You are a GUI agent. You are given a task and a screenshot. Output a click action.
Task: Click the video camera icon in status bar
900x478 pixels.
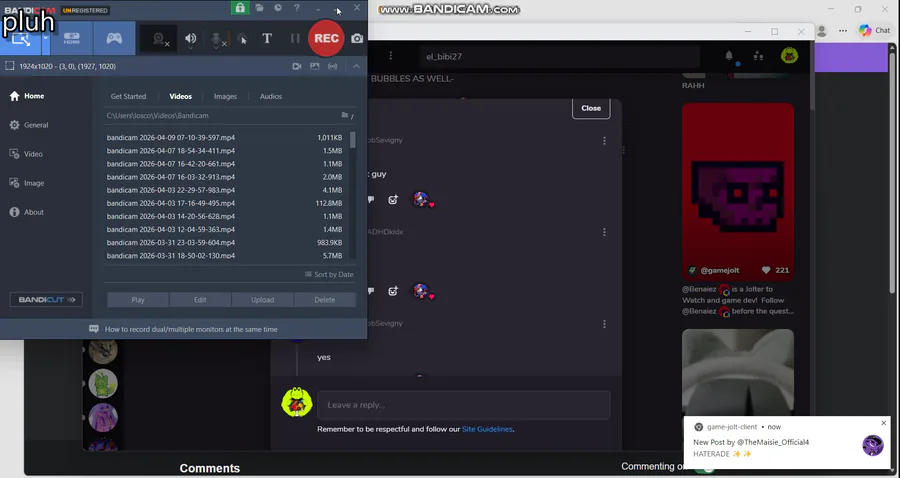297,66
